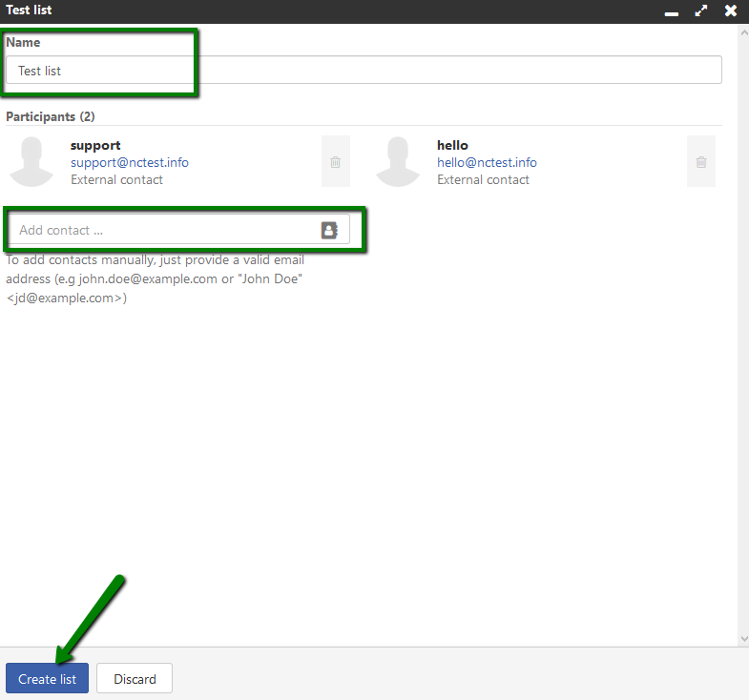Select the bold support participant name

(x=95, y=145)
